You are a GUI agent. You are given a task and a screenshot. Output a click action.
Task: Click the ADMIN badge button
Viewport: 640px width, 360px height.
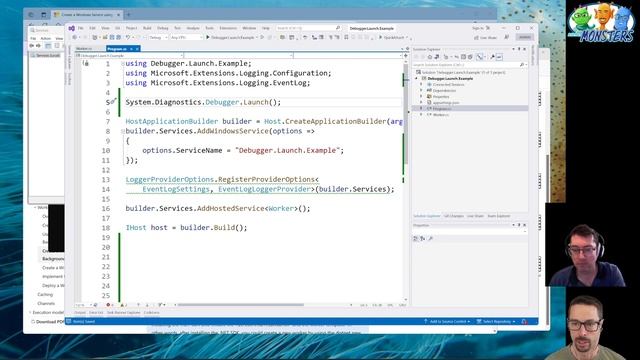[x=524, y=37]
